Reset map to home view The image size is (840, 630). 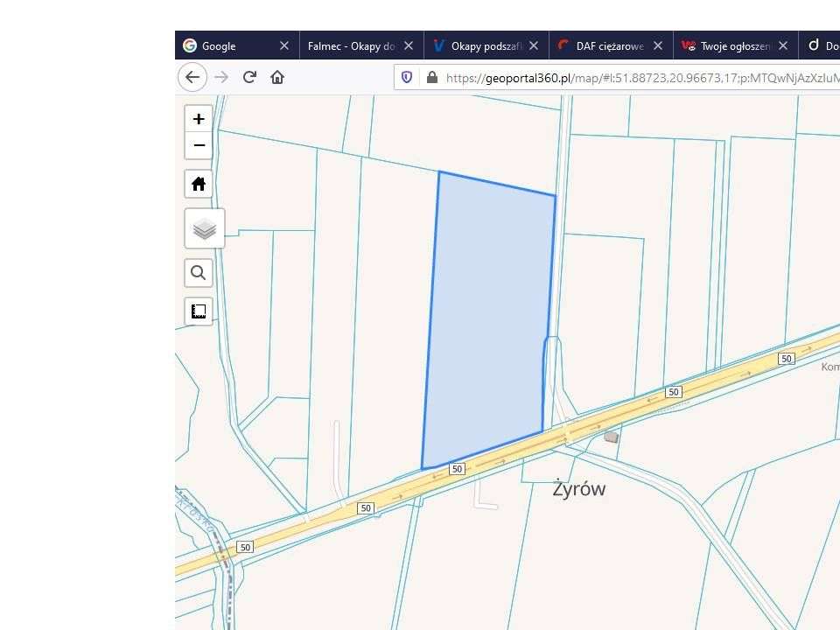pyautogui.click(x=199, y=184)
